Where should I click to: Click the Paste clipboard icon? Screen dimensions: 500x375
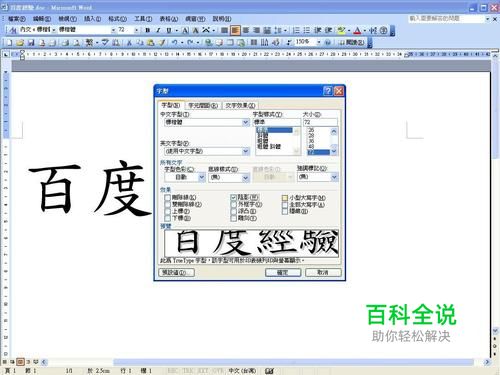[151, 42]
